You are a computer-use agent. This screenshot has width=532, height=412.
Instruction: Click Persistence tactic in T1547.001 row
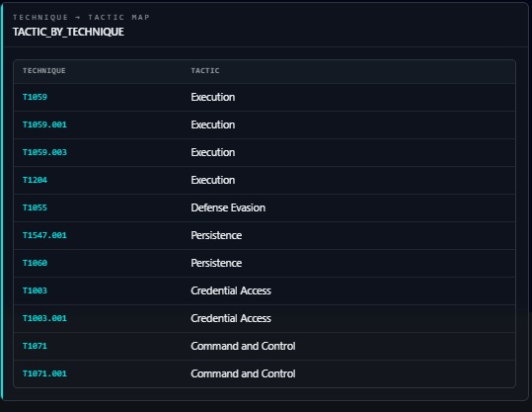tap(216, 235)
